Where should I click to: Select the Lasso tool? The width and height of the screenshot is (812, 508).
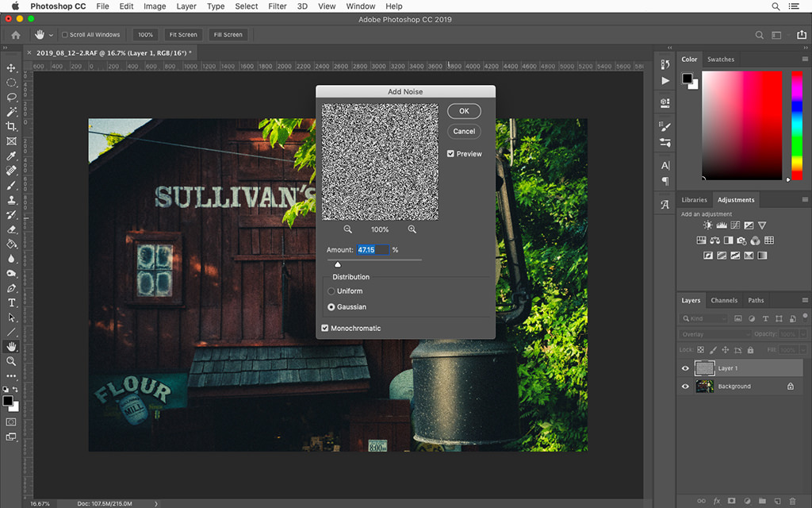point(11,97)
